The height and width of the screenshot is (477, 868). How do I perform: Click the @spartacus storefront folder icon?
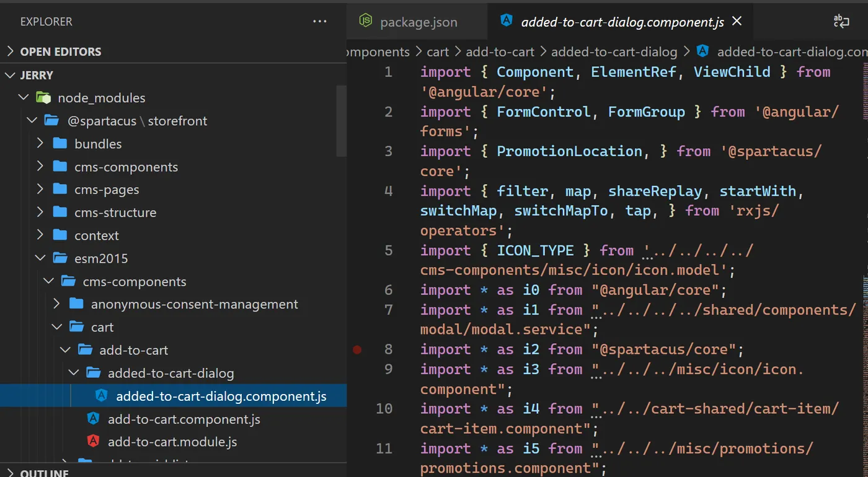pyautogui.click(x=51, y=120)
